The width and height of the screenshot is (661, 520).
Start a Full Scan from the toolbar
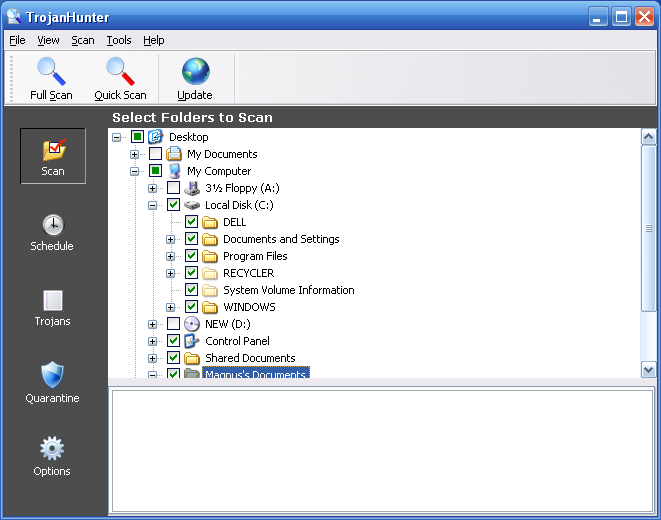(x=51, y=79)
